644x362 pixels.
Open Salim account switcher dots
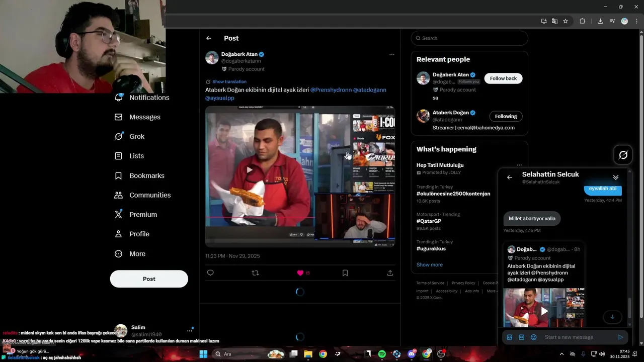[x=190, y=331]
